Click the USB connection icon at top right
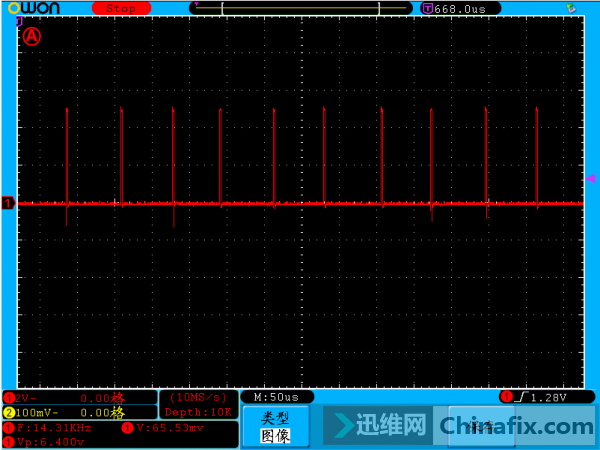This screenshot has width=600, height=450. (571, 8)
